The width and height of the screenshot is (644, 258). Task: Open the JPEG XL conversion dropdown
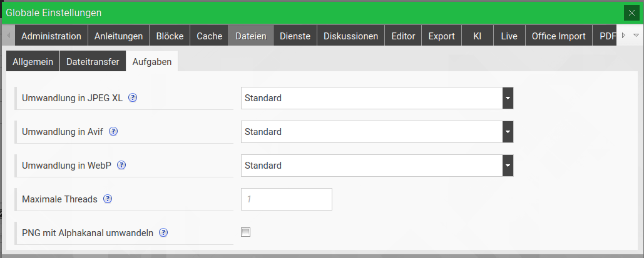[x=377, y=98]
